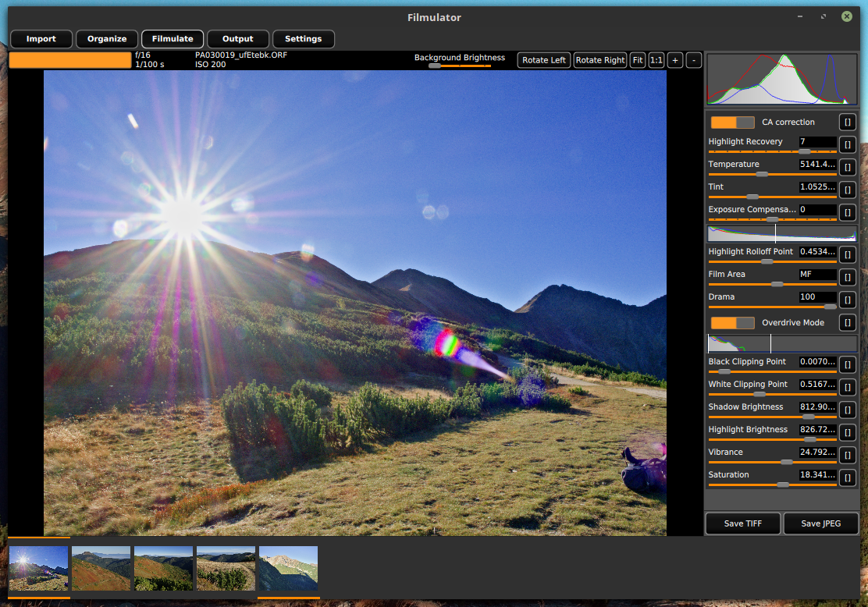
Task: Click the Drama value field
Action: pyautogui.click(x=817, y=297)
